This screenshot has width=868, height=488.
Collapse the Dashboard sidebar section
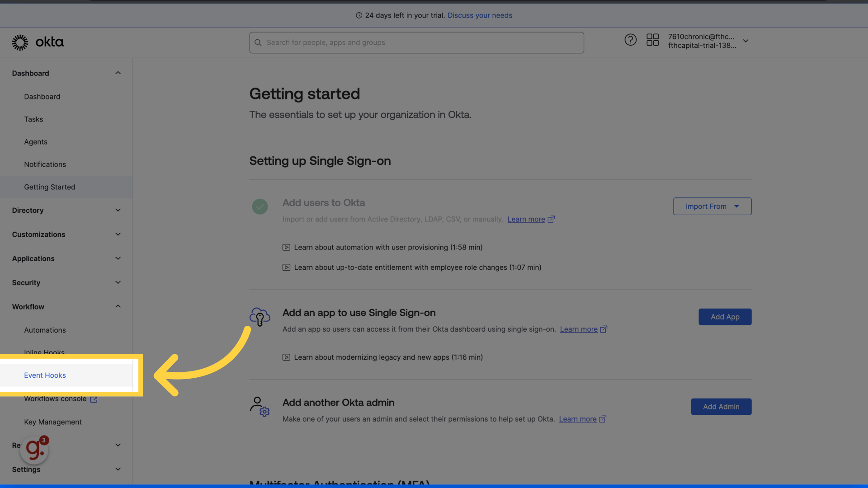pos(118,73)
